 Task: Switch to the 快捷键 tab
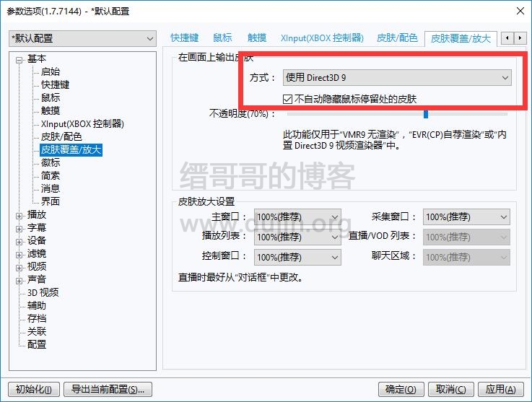tap(185, 38)
